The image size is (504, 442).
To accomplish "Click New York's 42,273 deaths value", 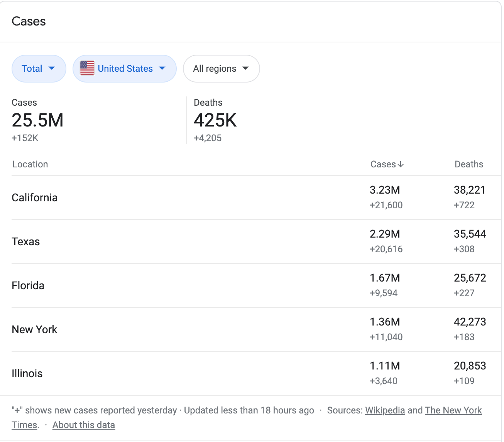I will click(x=470, y=322).
